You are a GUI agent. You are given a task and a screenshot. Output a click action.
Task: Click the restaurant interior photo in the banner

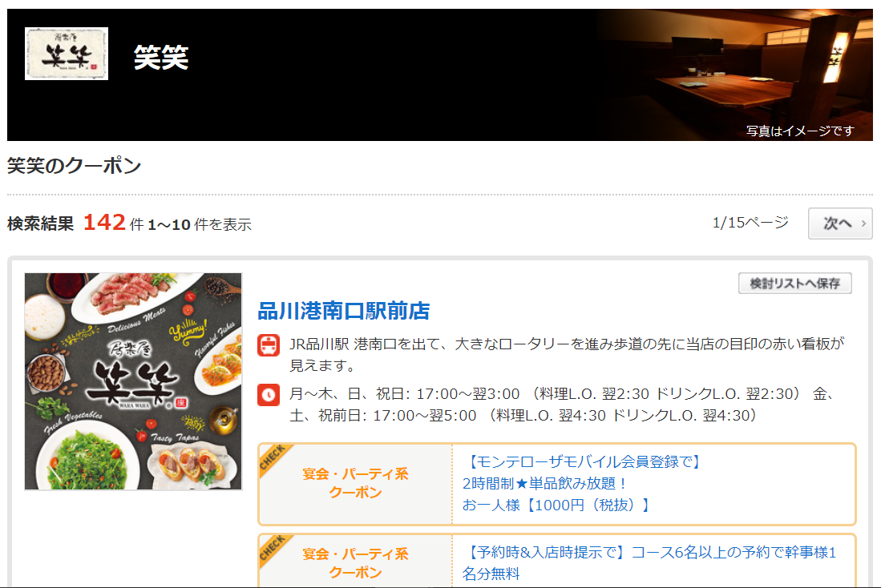coord(735,75)
